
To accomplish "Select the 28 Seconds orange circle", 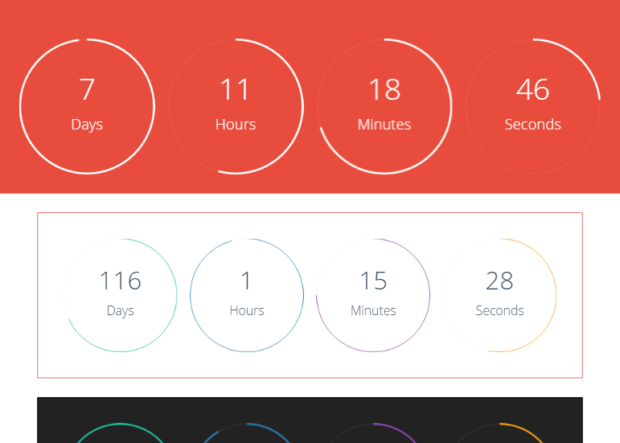I will 500,295.
